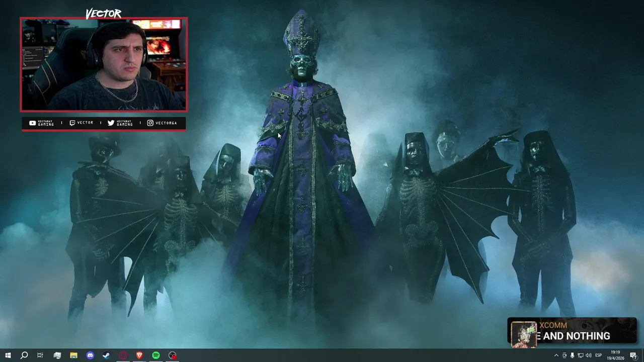Image resolution: width=644 pixels, height=362 pixels.
Task: Click the 'VECTOR' Twitch handle text
Action: click(85, 123)
